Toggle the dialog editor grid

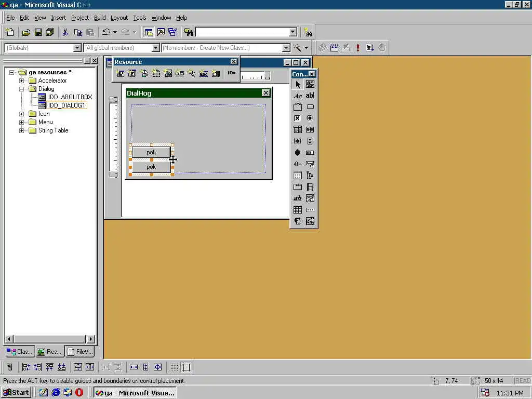(x=174, y=367)
